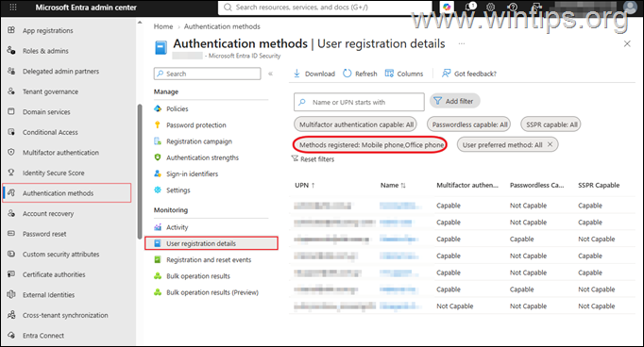This screenshot has height=347, width=644.
Task: Click the Cross-tenant synchronization icon
Action: click(11, 315)
